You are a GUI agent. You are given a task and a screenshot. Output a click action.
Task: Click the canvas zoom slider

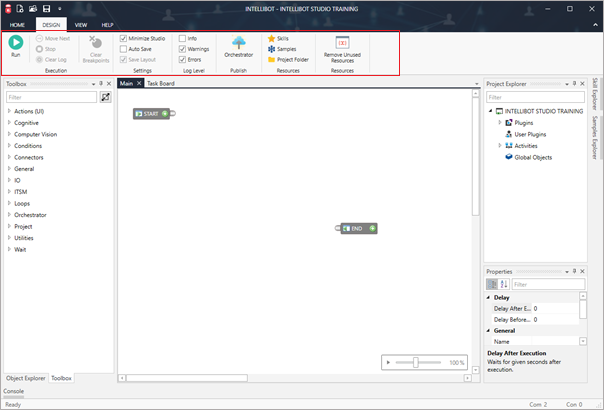click(415, 362)
